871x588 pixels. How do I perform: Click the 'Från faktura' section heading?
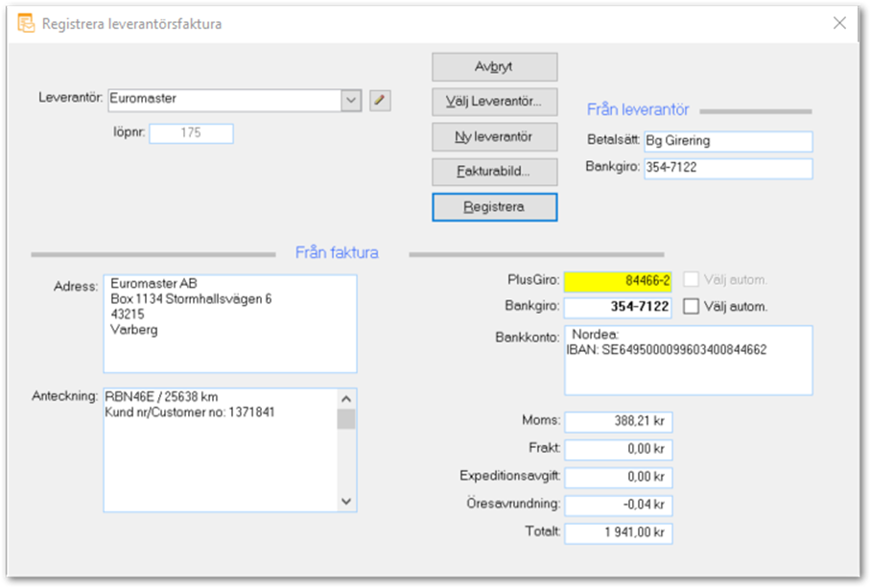pyautogui.click(x=337, y=252)
